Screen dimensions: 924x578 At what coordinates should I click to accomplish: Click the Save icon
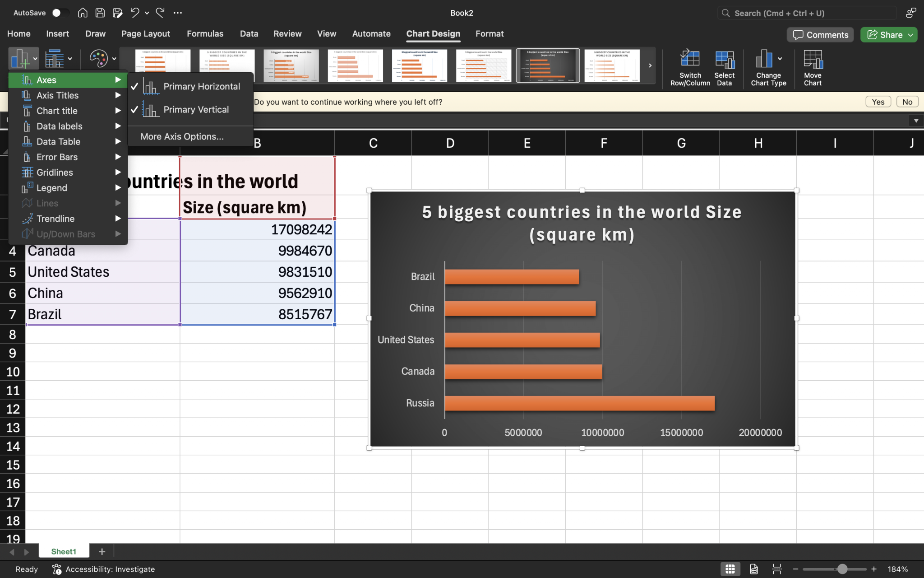100,13
